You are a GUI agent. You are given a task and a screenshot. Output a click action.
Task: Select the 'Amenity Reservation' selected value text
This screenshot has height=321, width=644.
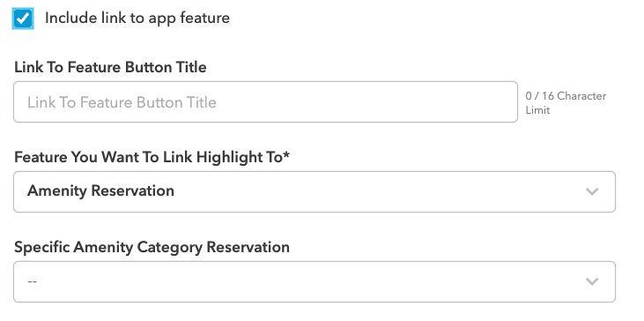coord(100,190)
